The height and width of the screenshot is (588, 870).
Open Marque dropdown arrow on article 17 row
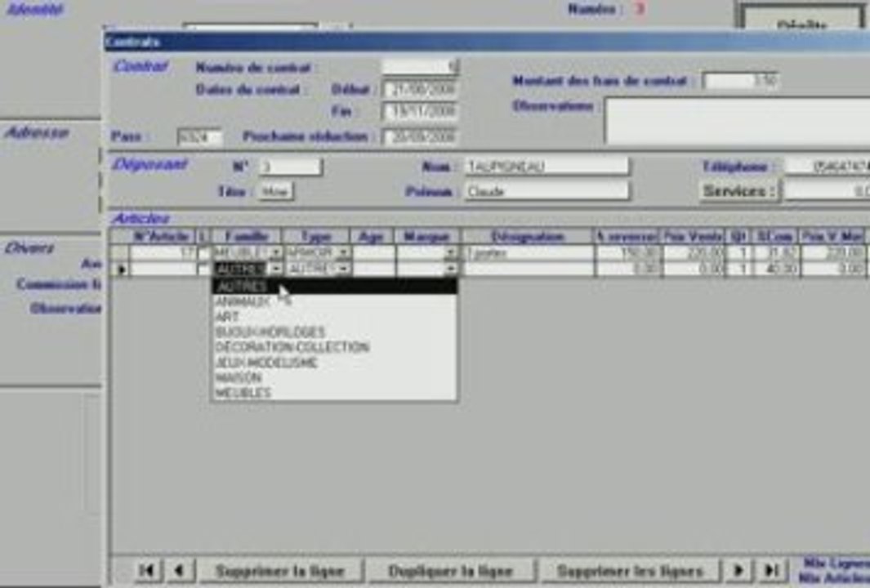click(x=451, y=253)
